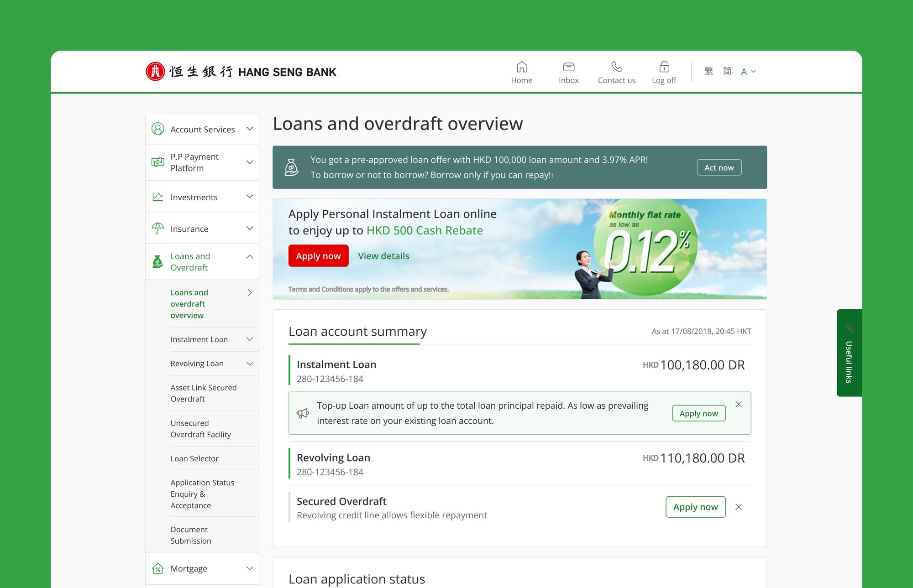This screenshot has height=588, width=913.
Task: Expand Mortgage menu chevron
Action: point(250,568)
